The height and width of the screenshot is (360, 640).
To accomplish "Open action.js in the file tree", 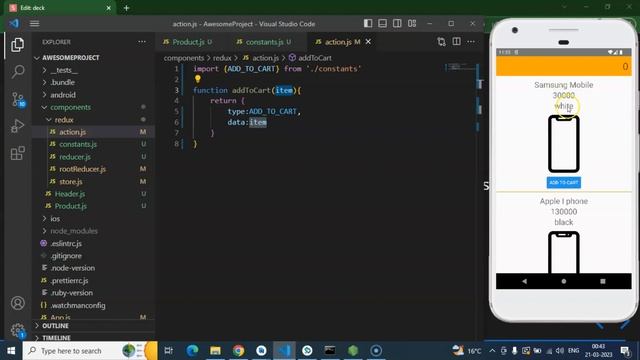I will pyautogui.click(x=72, y=132).
